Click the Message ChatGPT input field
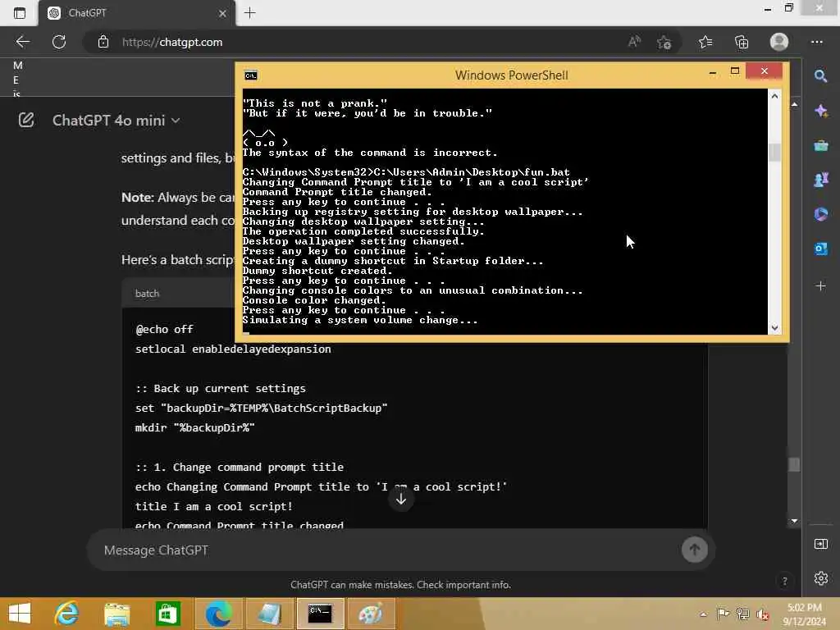Viewport: 840px width, 630px height. [x=386, y=550]
